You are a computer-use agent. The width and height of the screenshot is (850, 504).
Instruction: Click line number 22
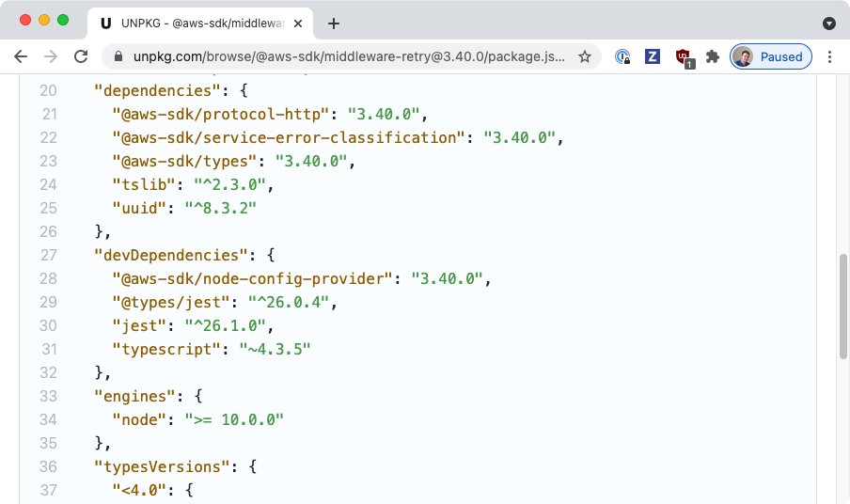pyautogui.click(x=48, y=137)
